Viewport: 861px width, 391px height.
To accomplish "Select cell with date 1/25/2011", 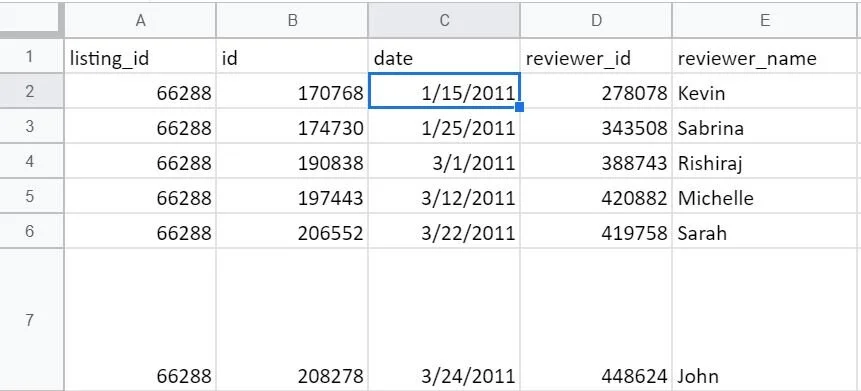I will point(444,126).
